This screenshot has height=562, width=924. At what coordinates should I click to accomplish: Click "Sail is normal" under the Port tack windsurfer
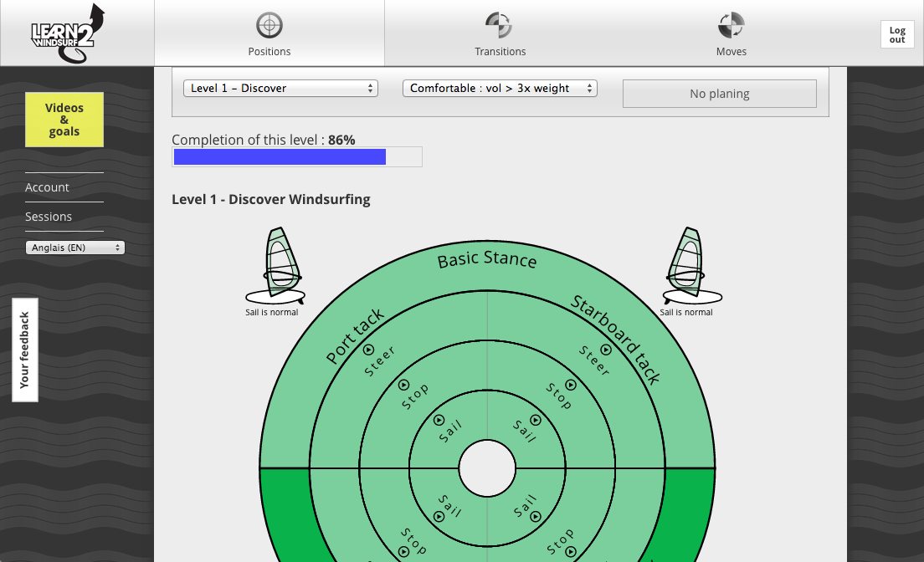(x=272, y=312)
